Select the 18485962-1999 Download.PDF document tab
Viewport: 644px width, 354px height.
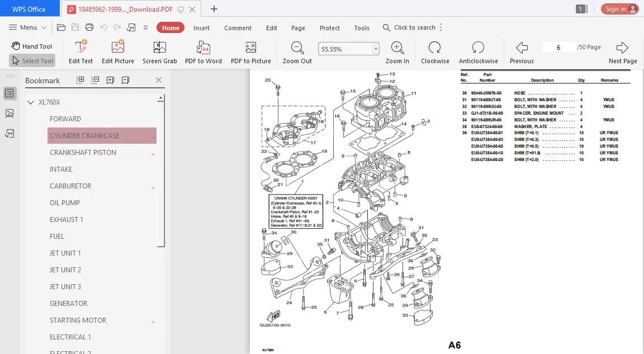(x=125, y=9)
